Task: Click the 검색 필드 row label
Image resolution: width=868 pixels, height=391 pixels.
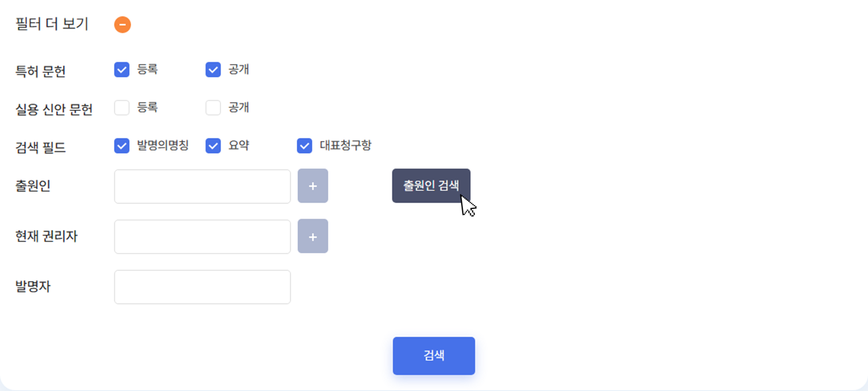Action: [41, 147]
